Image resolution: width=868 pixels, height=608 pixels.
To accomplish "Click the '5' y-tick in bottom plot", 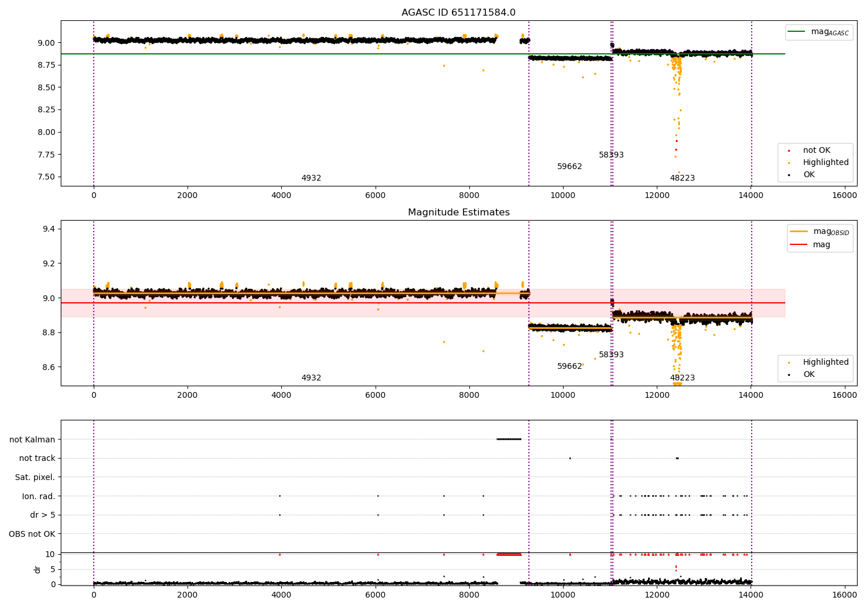I will (x=53, y=570).
